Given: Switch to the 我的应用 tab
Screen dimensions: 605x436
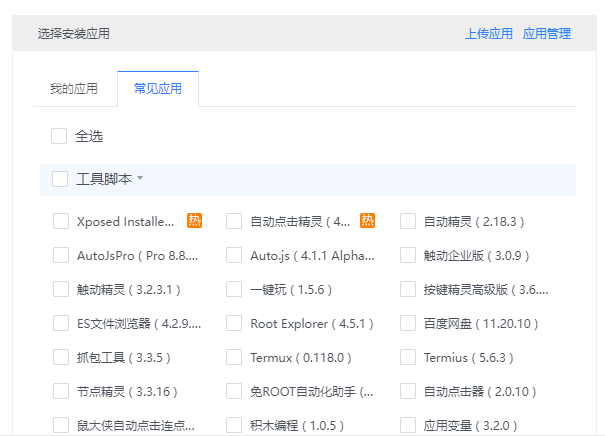Looking at the screenshot, I should (x=74, y=89).
